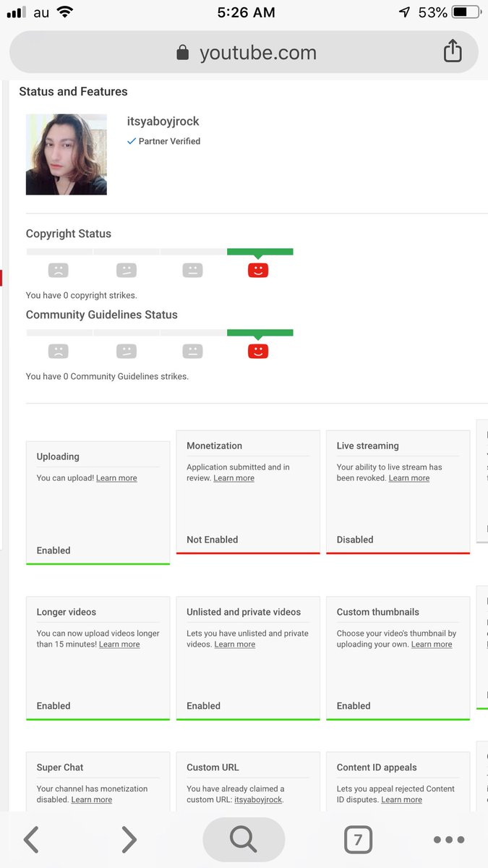This screenshot has height=868, width=488.
Task: Open the itsyaboyjrock custom URL link
Action: (x=258, y=800)
